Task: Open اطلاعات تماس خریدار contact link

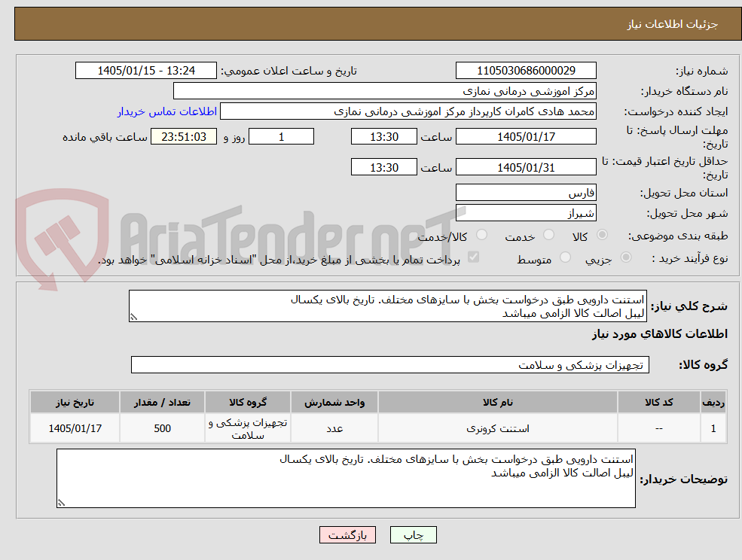Action: (x=167, y=111)
